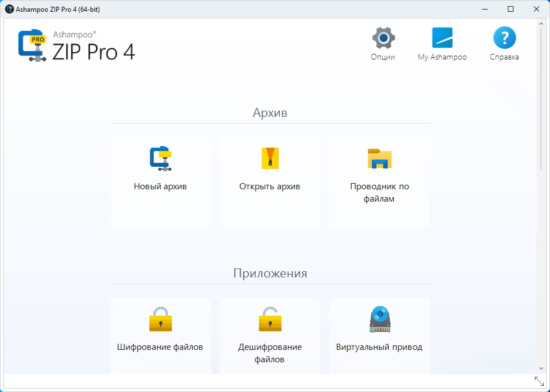Click the app icon in the title bar
This screenshot has height=392, width=550.
point(9,9)
